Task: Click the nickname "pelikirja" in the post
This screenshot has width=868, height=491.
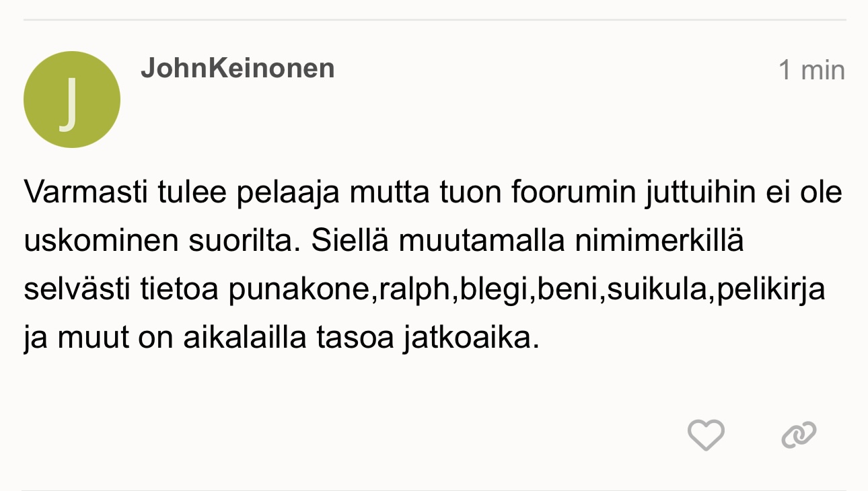Action: (771, 290)
